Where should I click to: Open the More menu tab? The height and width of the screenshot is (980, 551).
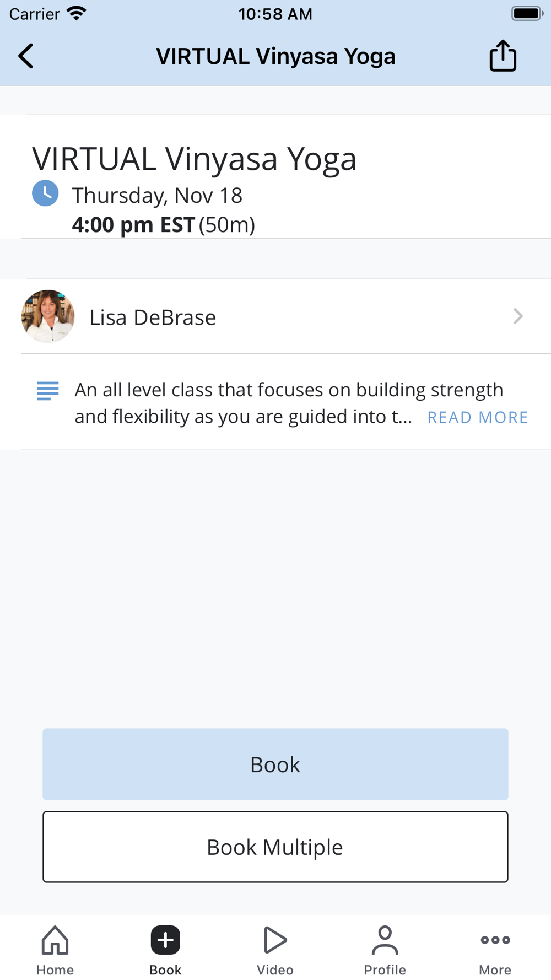pos(495,949)
